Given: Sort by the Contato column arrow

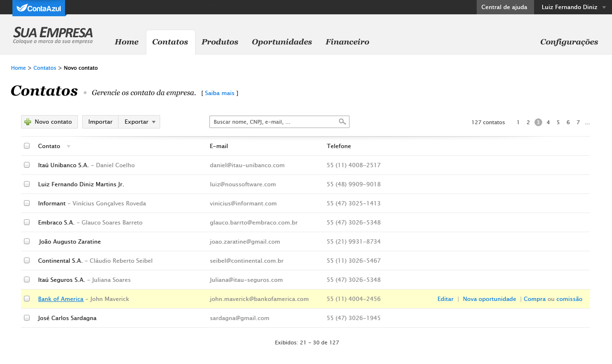Looking at the screenshot, I should click(68, 146).
